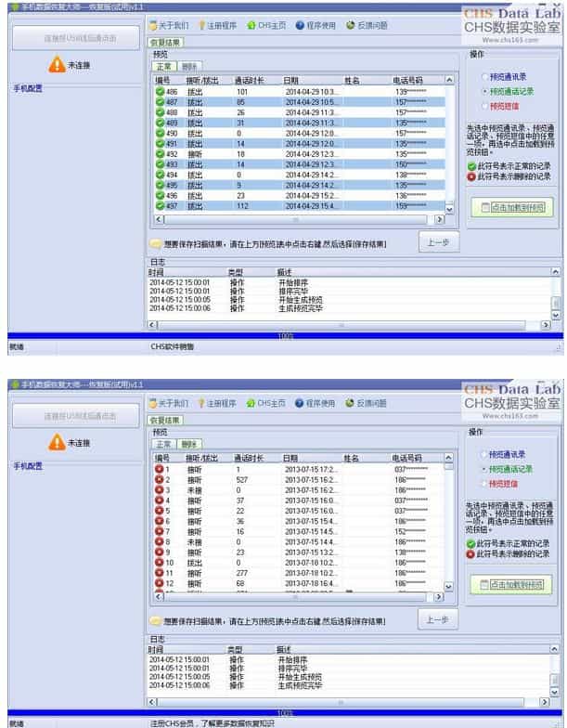The height and width of the screenshot is (728, 567).
Task: Click the red deleted icon of record 1
Action: coord(160,469)
